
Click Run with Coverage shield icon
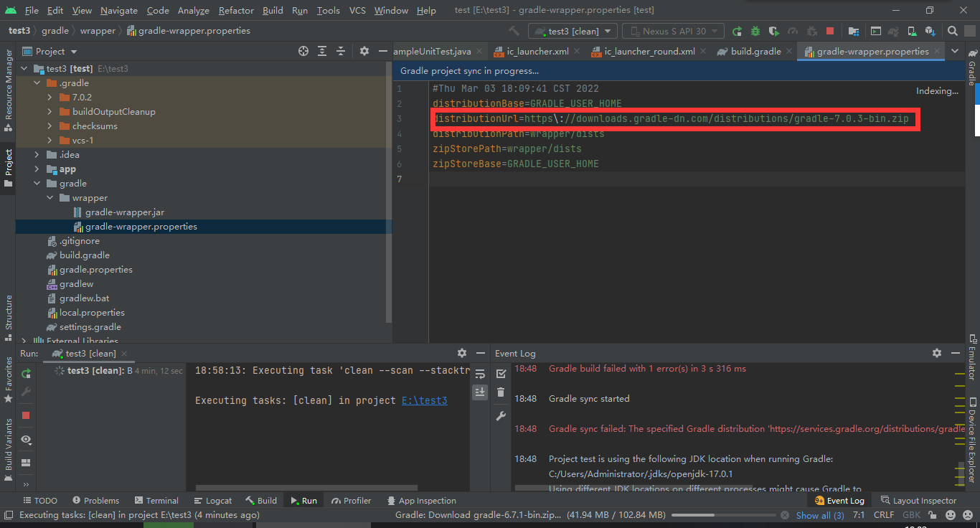(774, 31)
